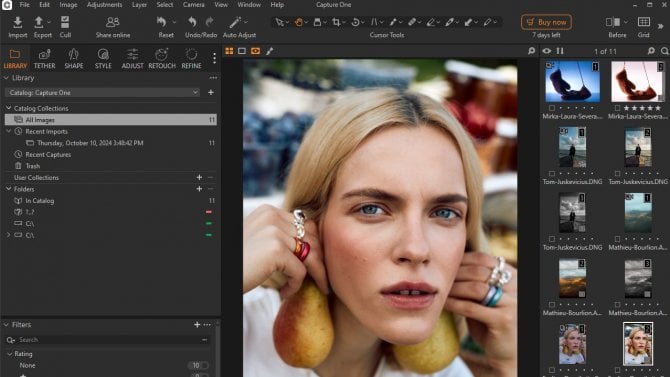Select Recent Captures collection
The width and height of the screenshot is (670, 377).
tap(48, 154)
